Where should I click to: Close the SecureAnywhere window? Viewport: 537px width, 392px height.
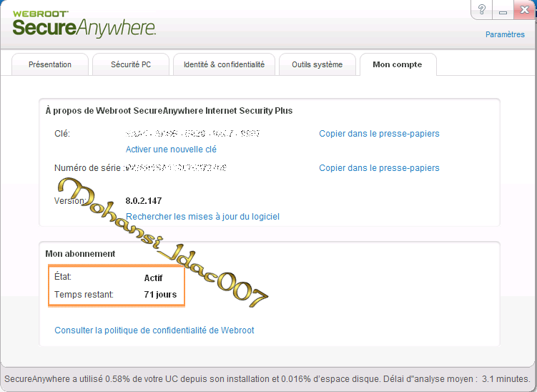524,9
